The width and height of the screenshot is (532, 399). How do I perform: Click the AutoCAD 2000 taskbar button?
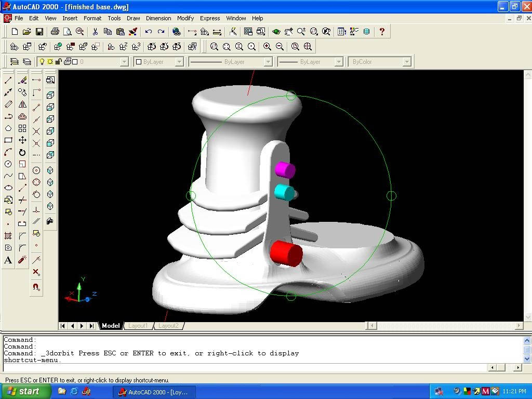[154, 391]
